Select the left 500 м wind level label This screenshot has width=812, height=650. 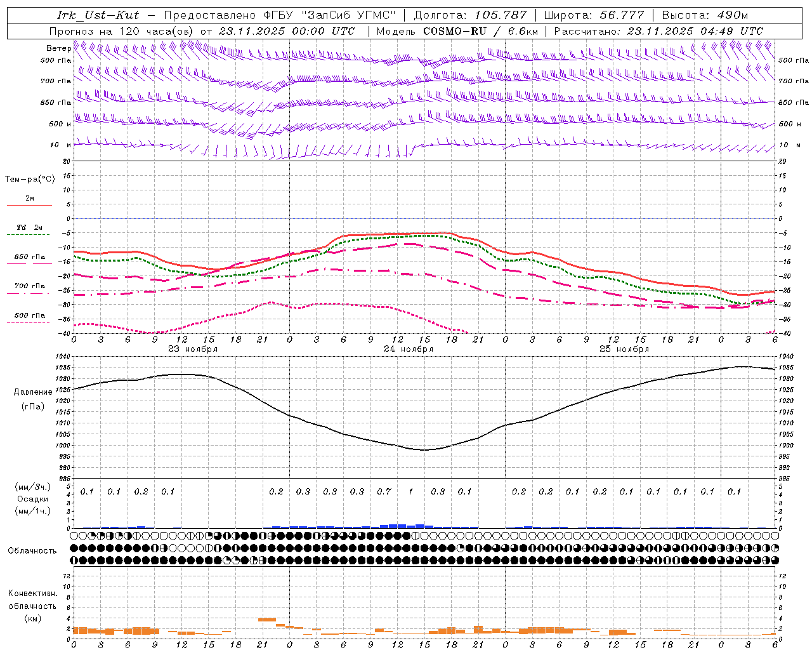click(60, 124)
